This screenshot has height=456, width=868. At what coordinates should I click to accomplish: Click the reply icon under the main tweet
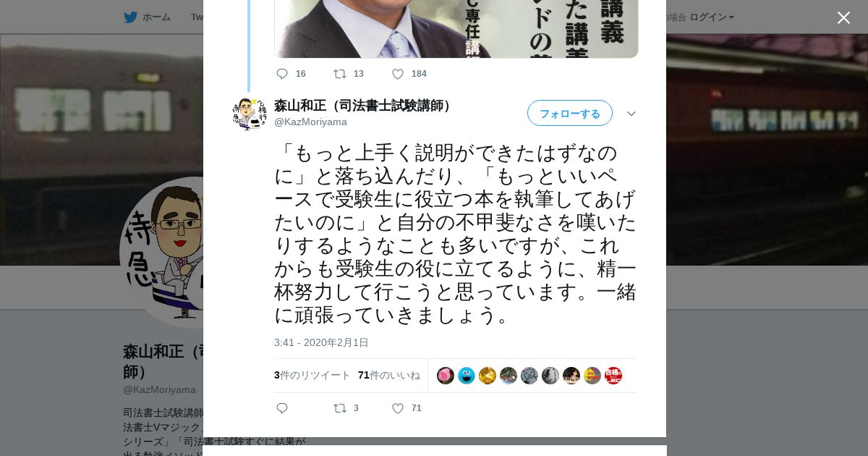(282, 408)
